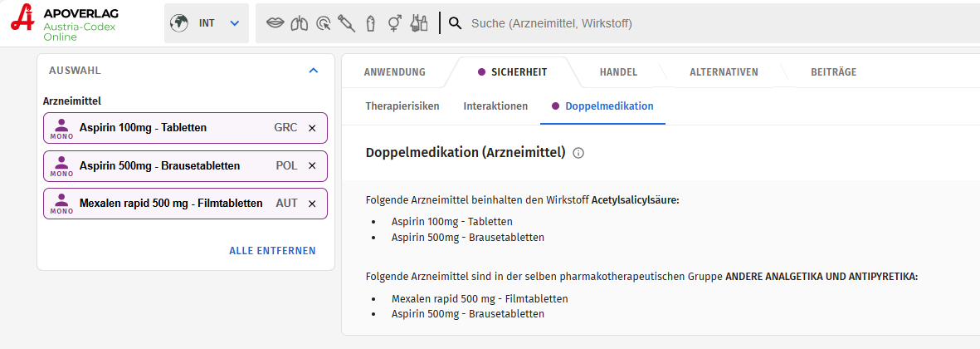Screen dimensions: 980x349
Task: Show the Therapierisiken sub-tab
Action: 402,106
